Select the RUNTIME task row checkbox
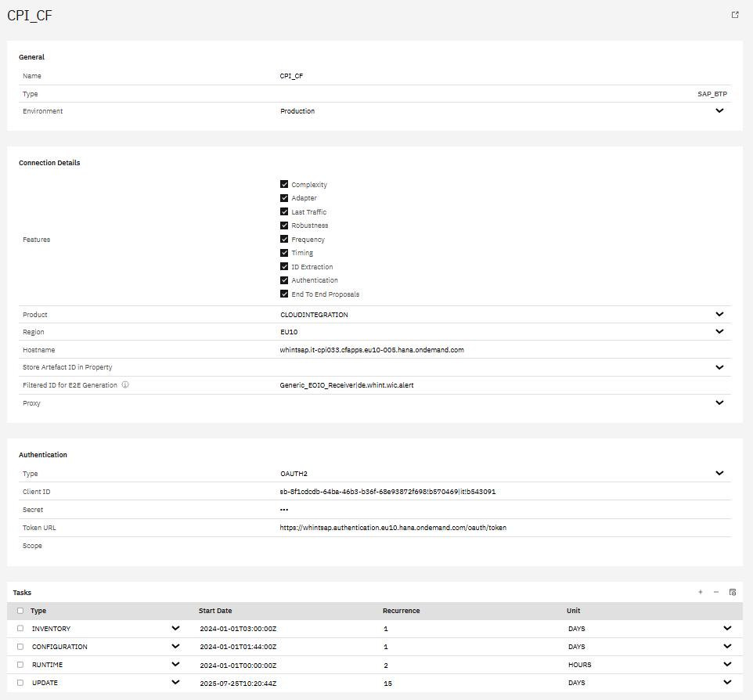This screenshot has width=753, height=700. pyautogui.click(x=20, y=665)
